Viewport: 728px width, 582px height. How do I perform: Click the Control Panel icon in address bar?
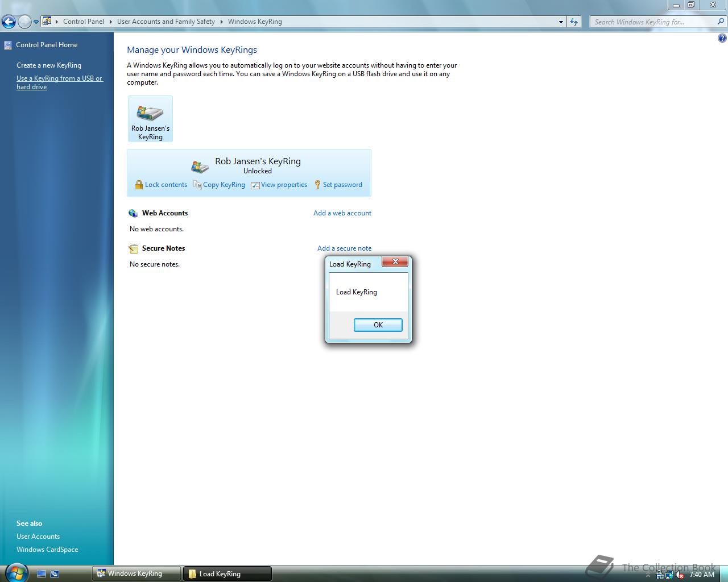click(47, 22)
